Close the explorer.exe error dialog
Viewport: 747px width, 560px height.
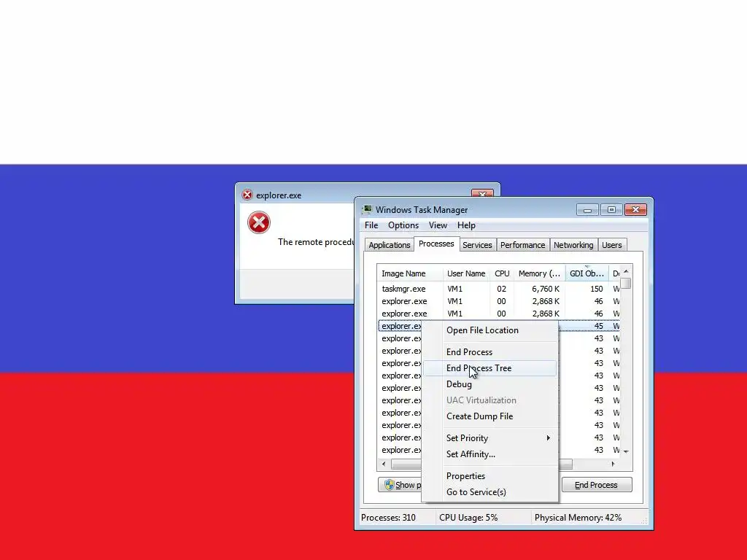pos(482,193)
